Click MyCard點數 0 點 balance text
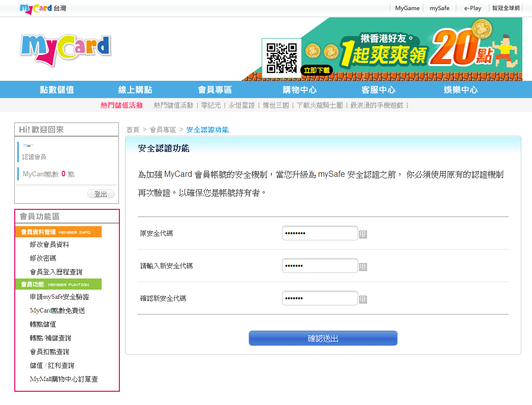Screen dimensions: 532x405 point(48,174)
